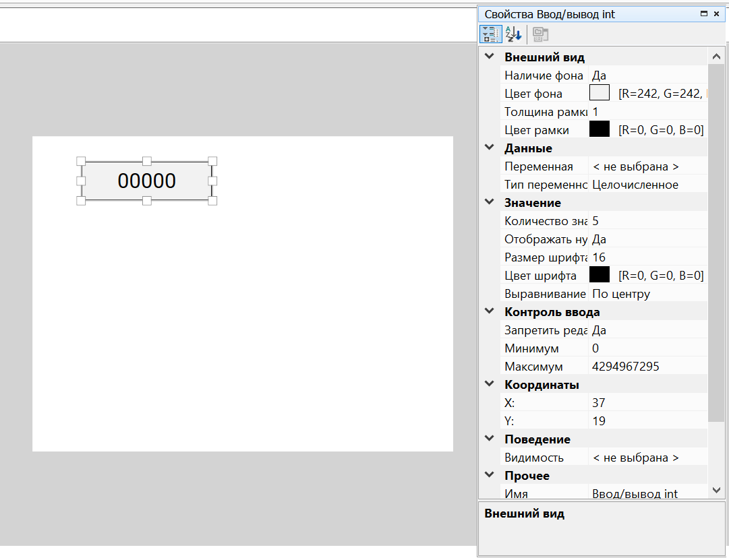Click the Цвет фона color swatch
The height and width of the screenshot is (560, 729).
click(600, 94)
